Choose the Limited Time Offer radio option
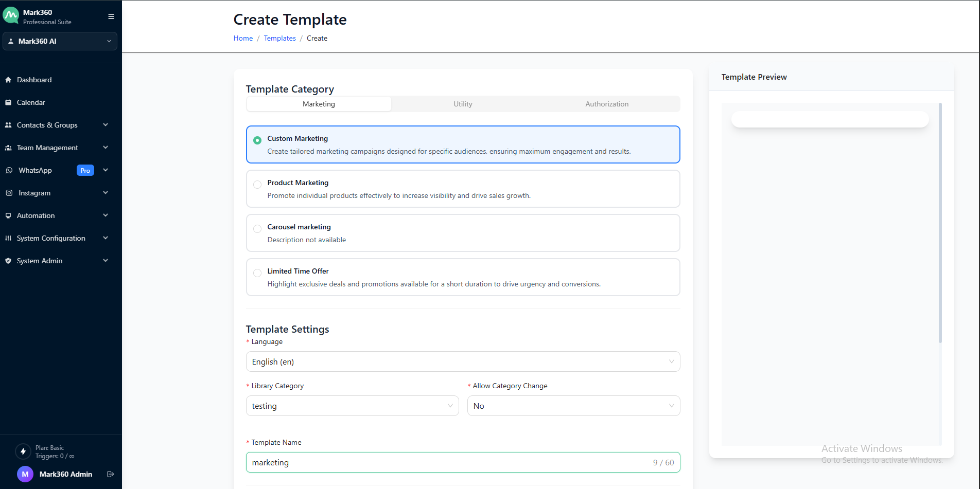Screen dimensions: 980x489 257,273
